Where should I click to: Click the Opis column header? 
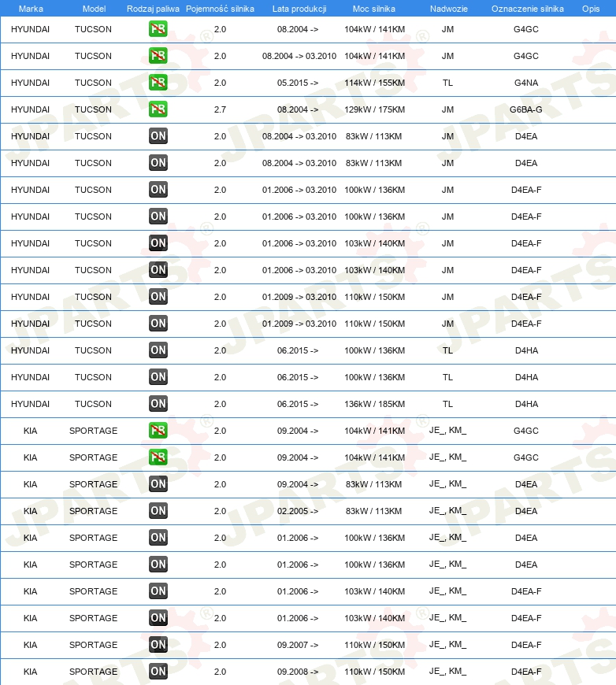click(x=591, y=9)
